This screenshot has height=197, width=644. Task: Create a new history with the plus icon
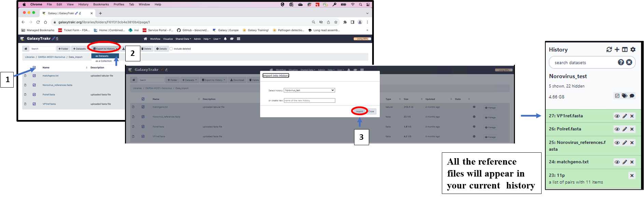click(x=617, y=49)
